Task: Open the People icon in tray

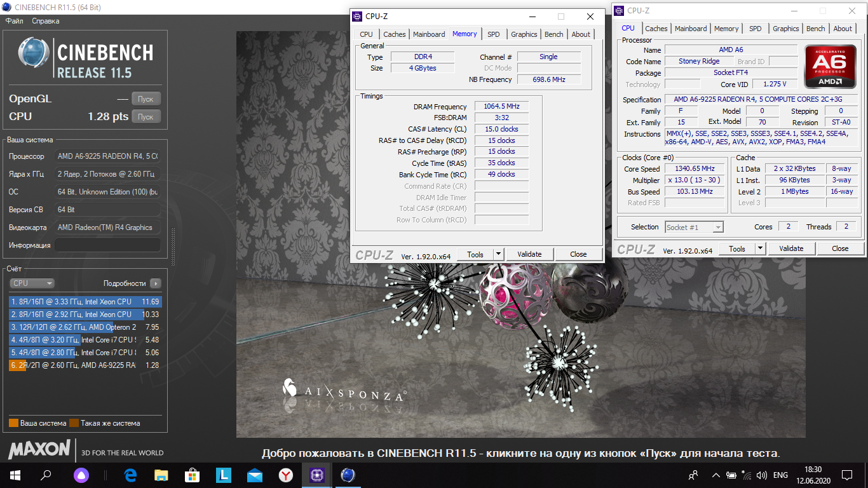Action: [x=693, y=475]
